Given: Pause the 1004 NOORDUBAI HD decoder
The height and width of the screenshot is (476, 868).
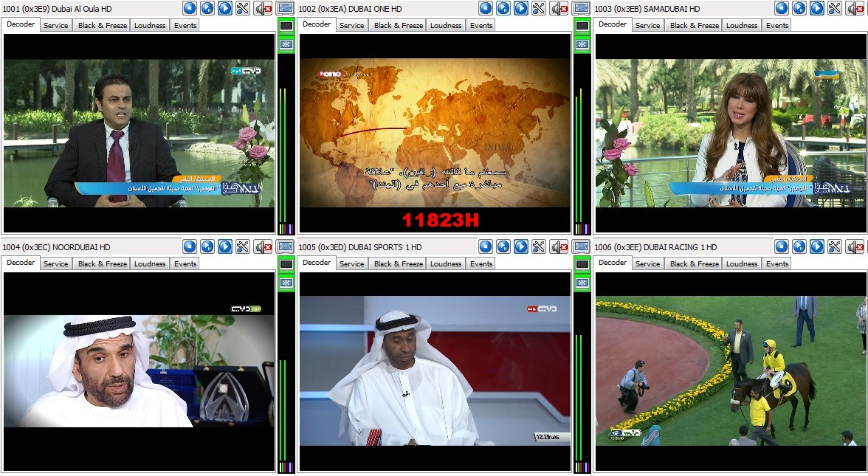Looking at the screenshot, I should pyautogui.click(x=207, y=246).
